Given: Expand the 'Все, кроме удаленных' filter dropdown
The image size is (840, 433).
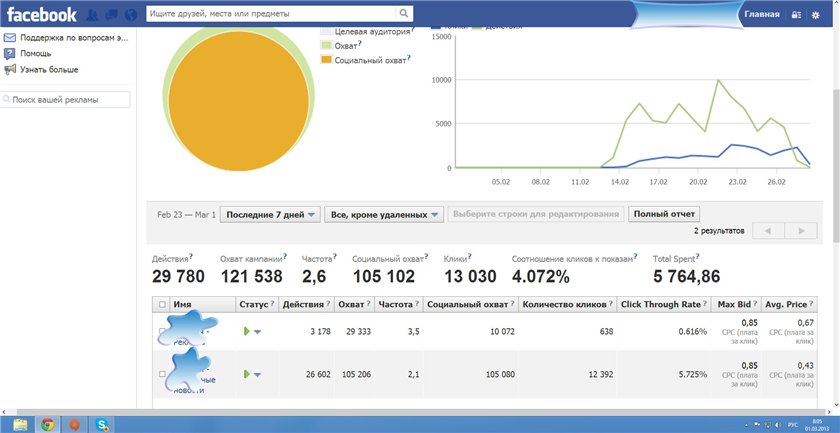Looking at the screenshot, I should click(x=384, y=214).
